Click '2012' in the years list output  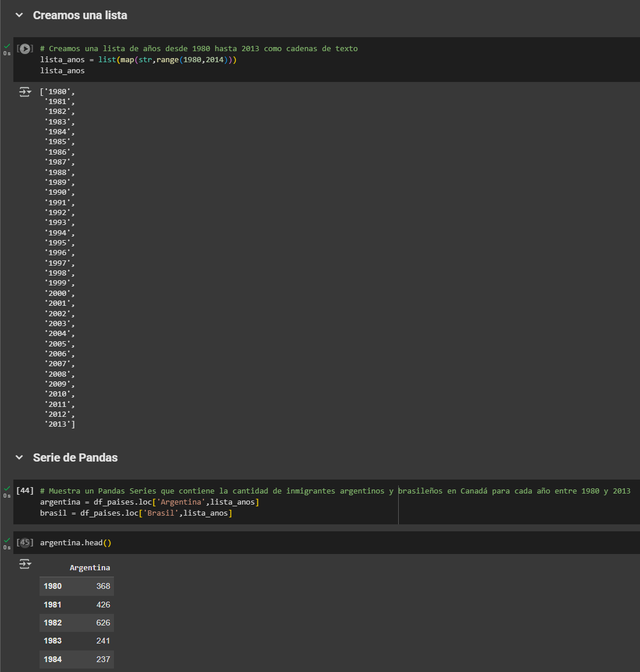(x=58, y=414)
